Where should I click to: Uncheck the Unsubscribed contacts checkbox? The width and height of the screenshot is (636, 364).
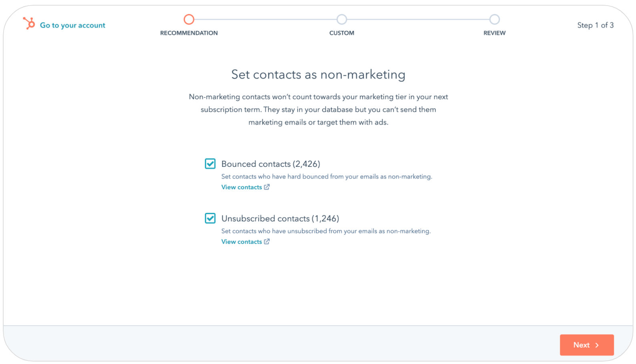(x=210, y=218)
